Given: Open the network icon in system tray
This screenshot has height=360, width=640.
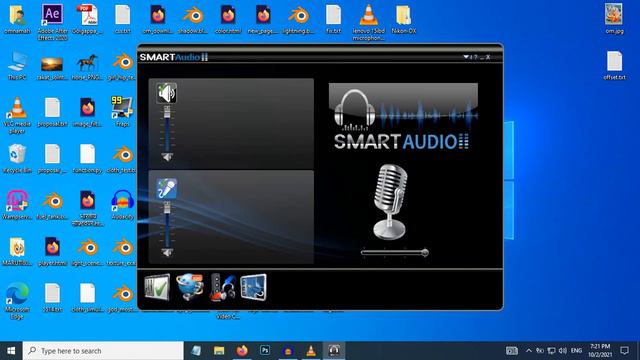Looking at the screenshot, I should (551, 351).
